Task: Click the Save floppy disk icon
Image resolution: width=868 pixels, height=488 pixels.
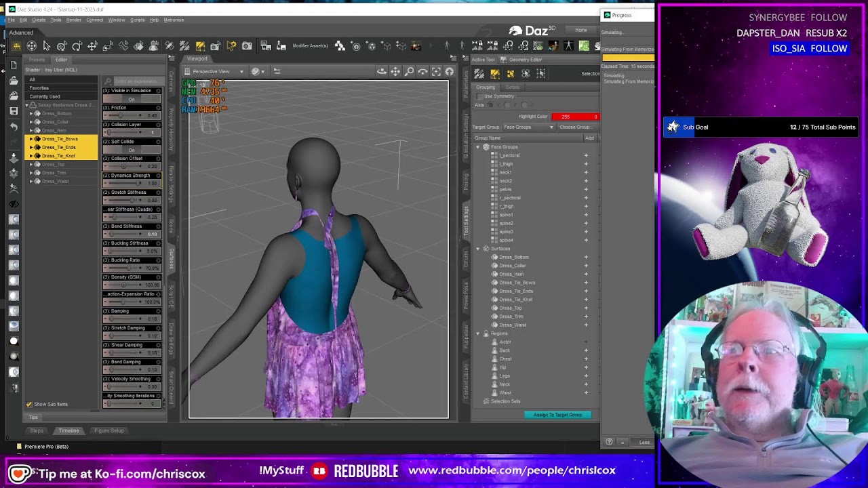Action: [14, 110]
